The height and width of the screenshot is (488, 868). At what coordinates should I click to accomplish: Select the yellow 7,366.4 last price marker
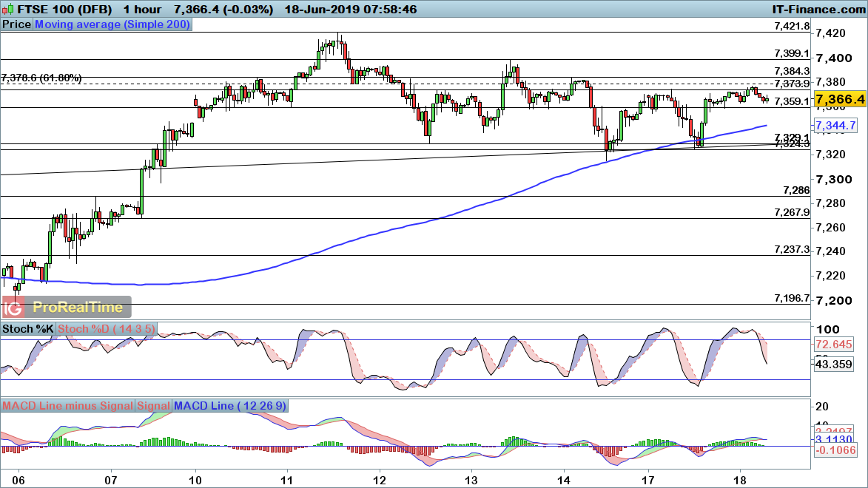(839, 99)
